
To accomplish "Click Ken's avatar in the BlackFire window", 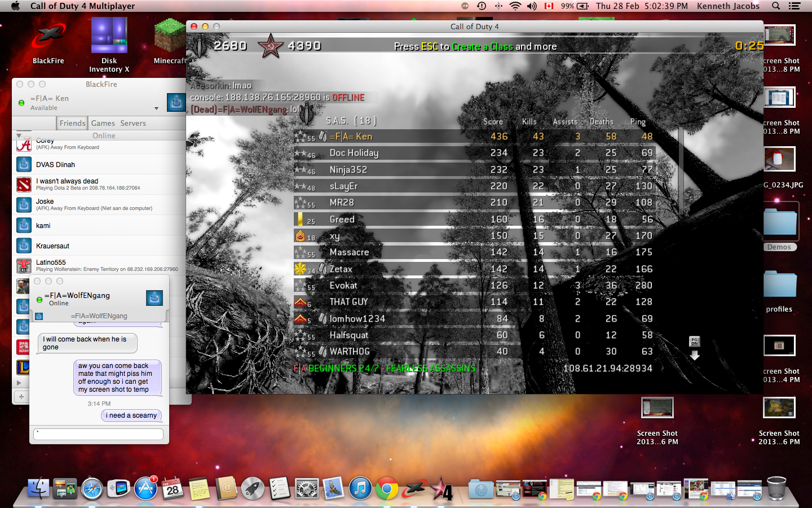I will click(176, 102).
